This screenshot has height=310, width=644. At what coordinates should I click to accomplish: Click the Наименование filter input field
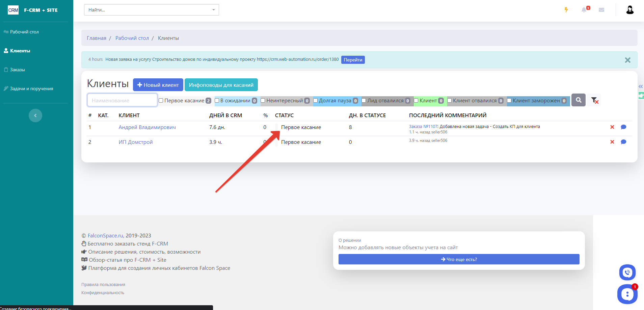pyautogui.click(x=122, y=100)
